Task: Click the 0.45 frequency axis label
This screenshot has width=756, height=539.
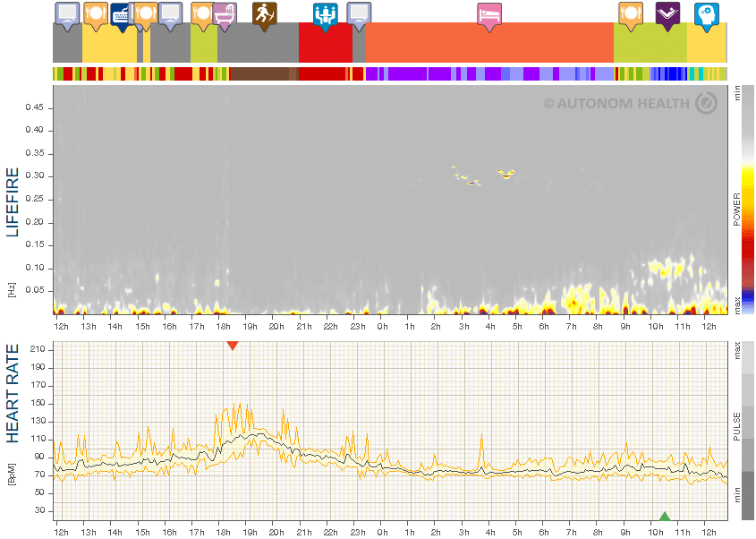Action: pyautogui.click(x=35, y=107)
